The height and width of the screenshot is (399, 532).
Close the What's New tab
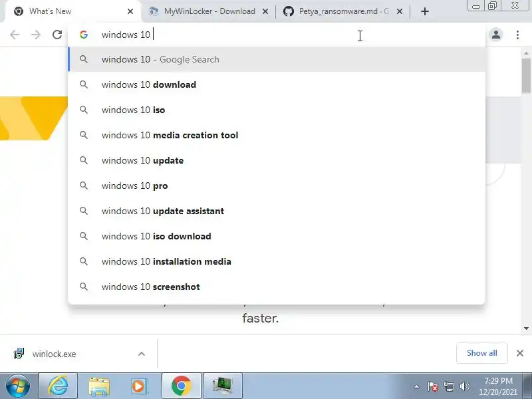130,11
